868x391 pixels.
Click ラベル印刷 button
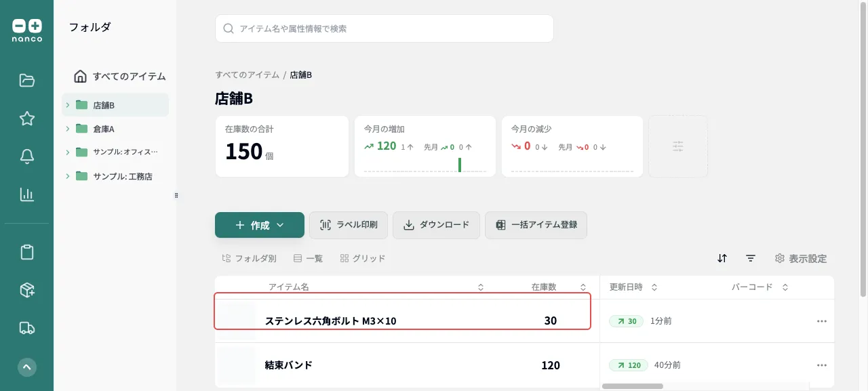[x=349, y=225]
